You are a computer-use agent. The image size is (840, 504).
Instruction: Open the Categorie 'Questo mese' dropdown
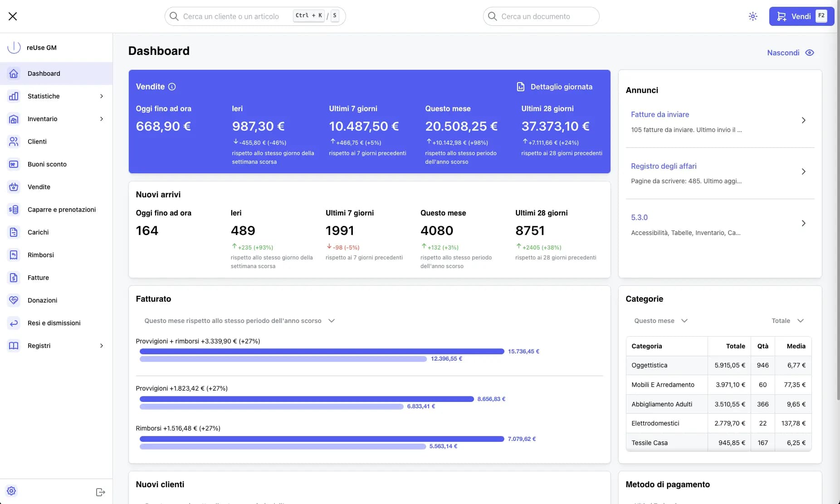(x=661, y=321)
